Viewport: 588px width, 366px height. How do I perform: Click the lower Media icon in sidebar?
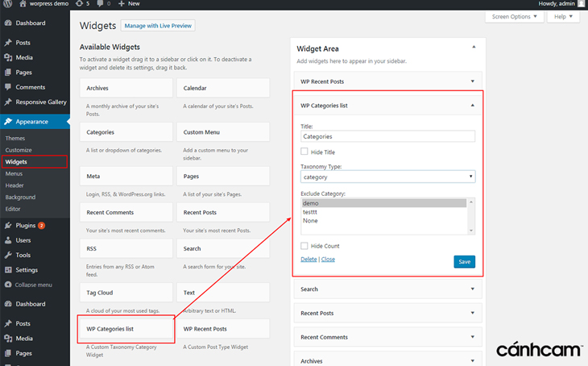click(8, 339)
